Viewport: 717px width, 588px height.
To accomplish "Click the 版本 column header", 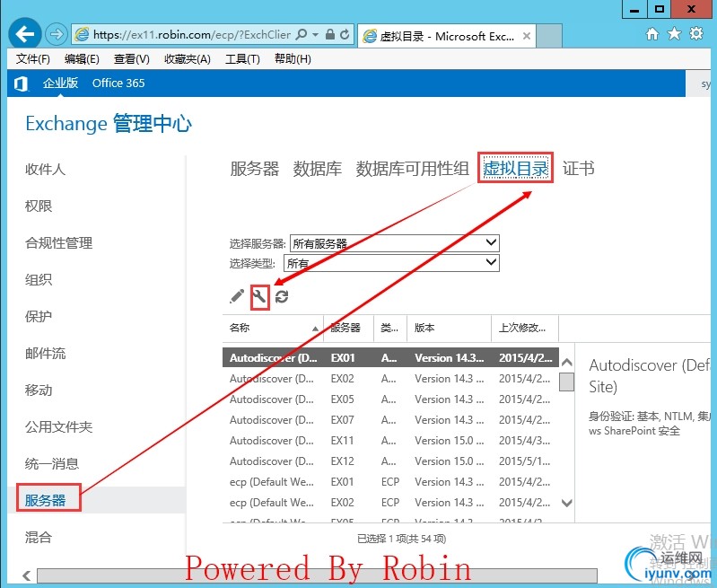I will 449,328.
